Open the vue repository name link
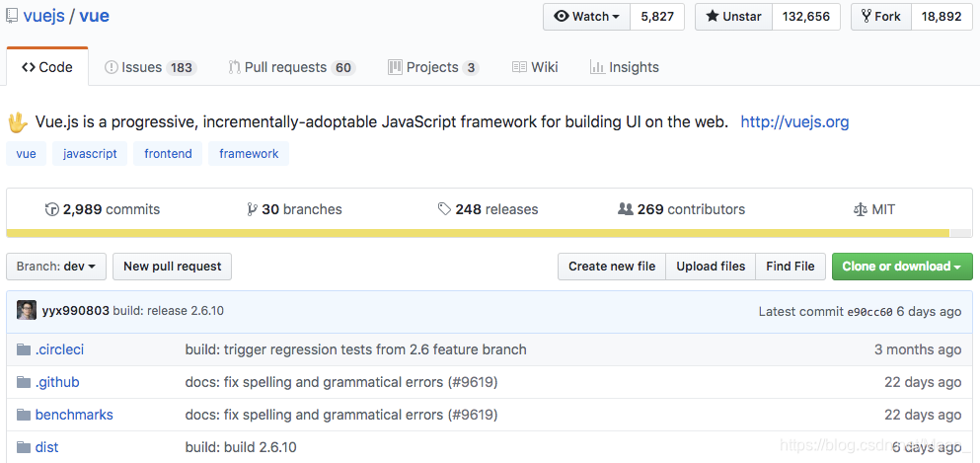Viewport: 980px width, 463px height. pyautogui.click(x=95, y=16)
